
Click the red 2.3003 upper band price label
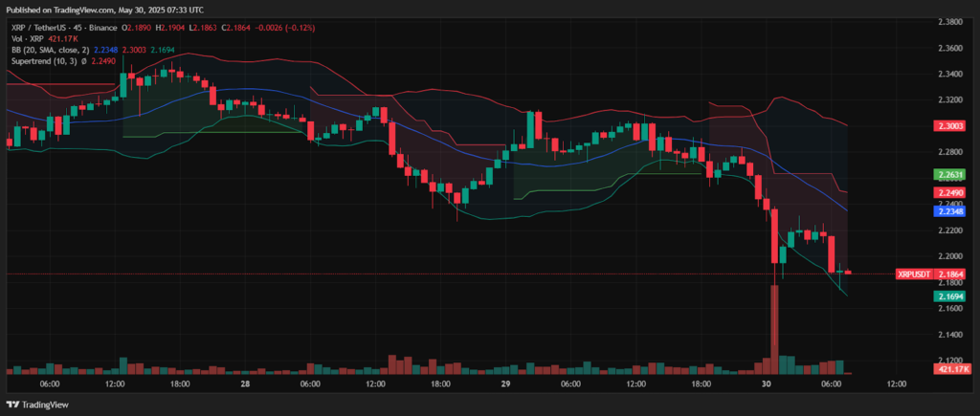tap(949, 125)
